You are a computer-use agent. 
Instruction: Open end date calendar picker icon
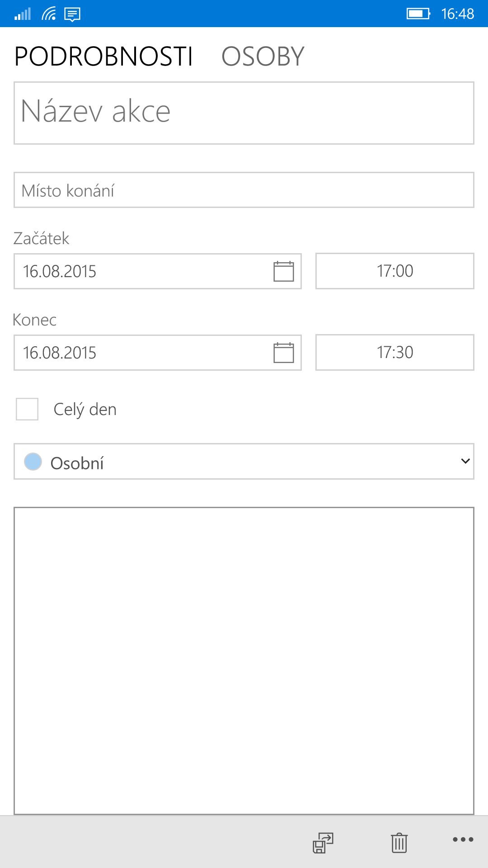284,353
